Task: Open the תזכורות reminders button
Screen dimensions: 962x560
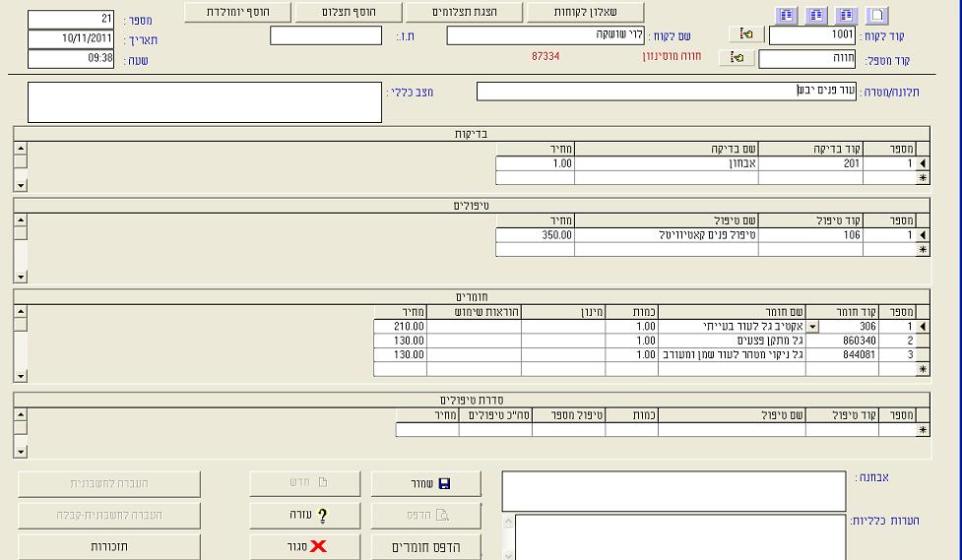Action: coord(109,546)
